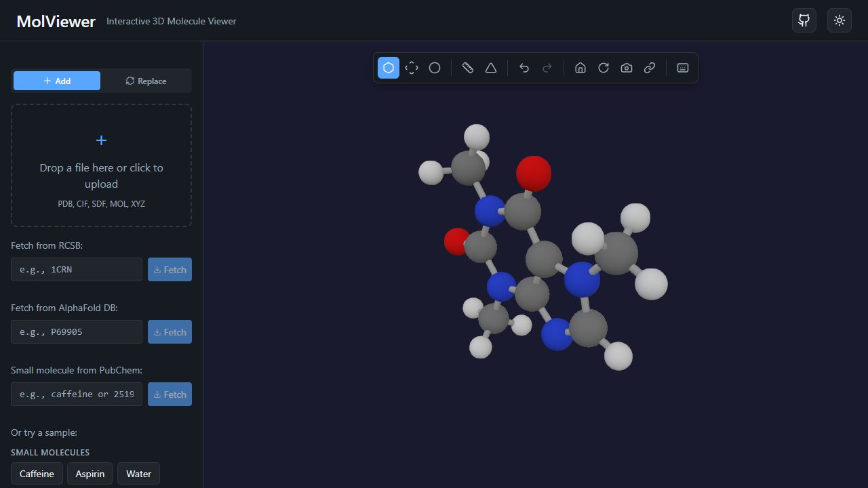
Task: Fetch structure from AlphaFold DB
Action: (x=170, y=332)
